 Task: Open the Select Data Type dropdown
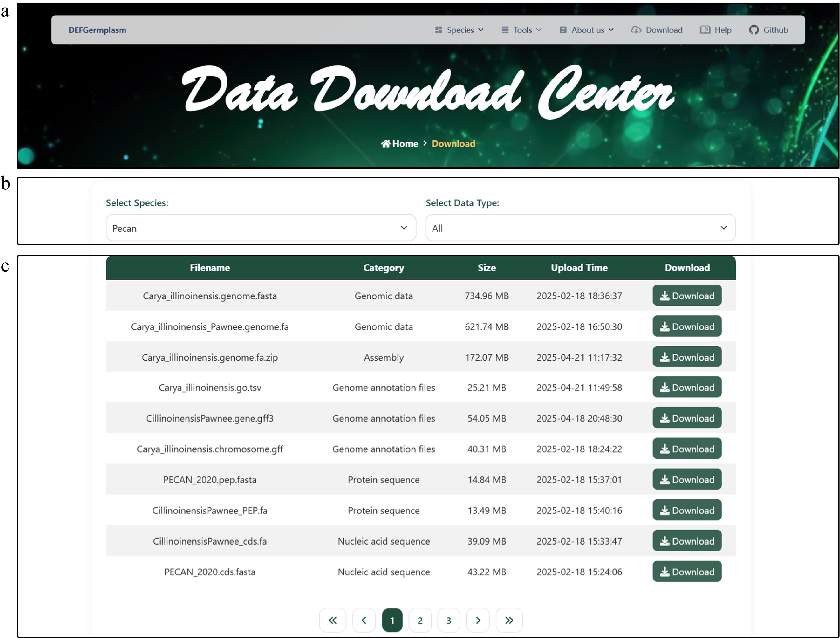point(580,228)
